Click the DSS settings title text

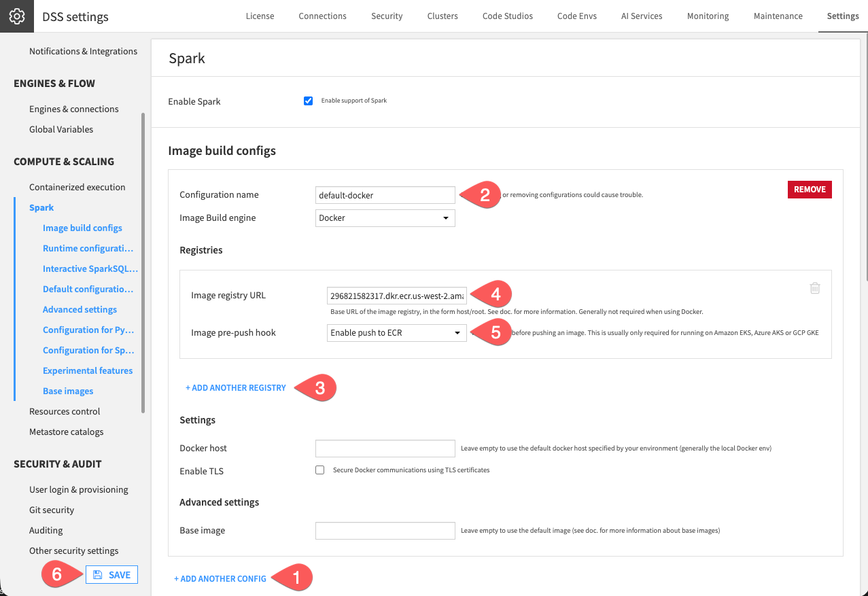(x=75, y=17)
